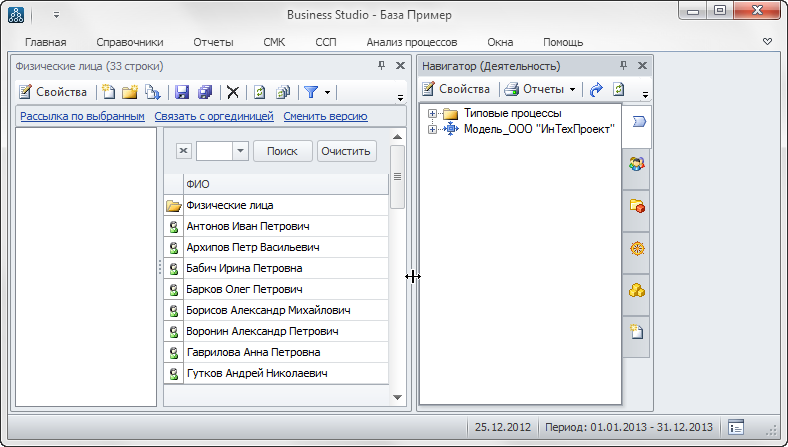Image resolution: width=788 pixels, height=447 pixels.
Task: Click the blue arrow icon in Навигатор toolbar
Action: [597, 89]
